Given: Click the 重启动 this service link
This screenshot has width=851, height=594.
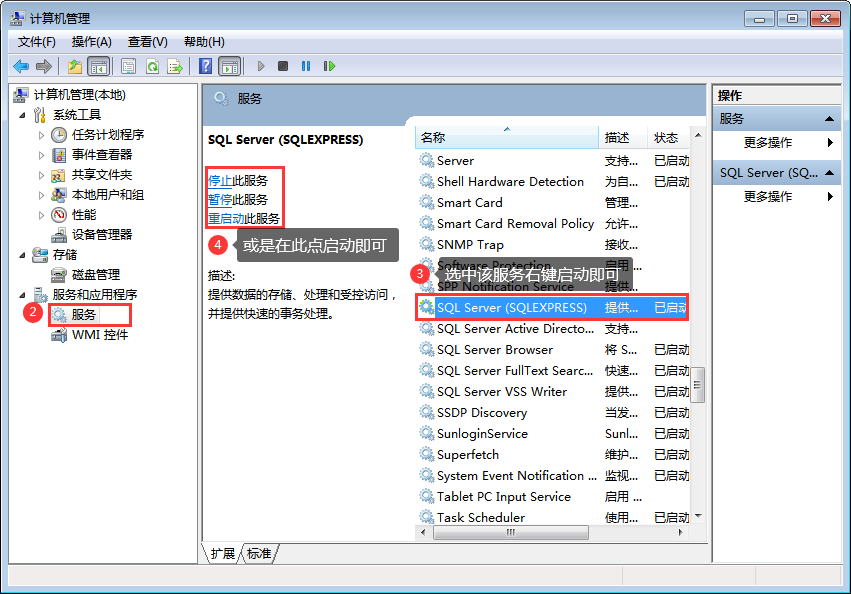Looking at the screenshot, I should click(x=226, y=219).
